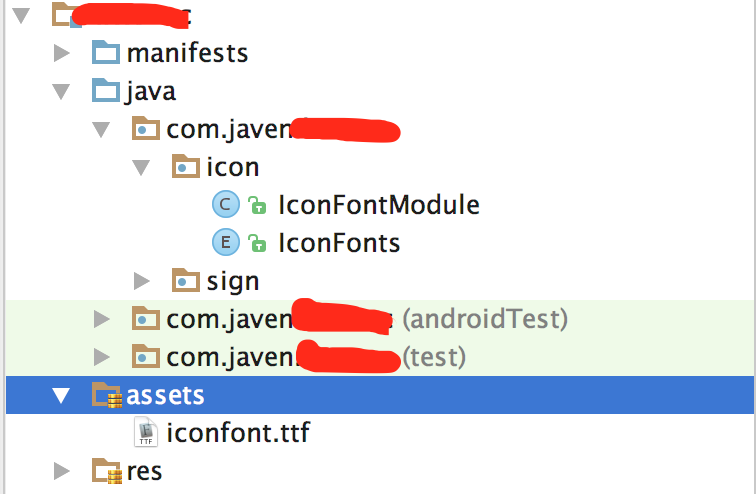The image size is (756, 494).
Task: Click the java folder icon
Action: 106,90
